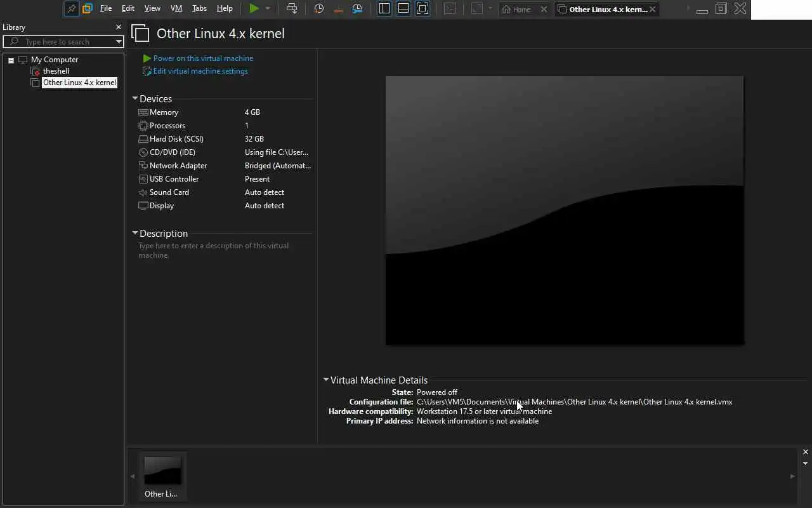Click Edit virtual machine settings link
This screenshot has width=812, height=508.
[200, 71]
